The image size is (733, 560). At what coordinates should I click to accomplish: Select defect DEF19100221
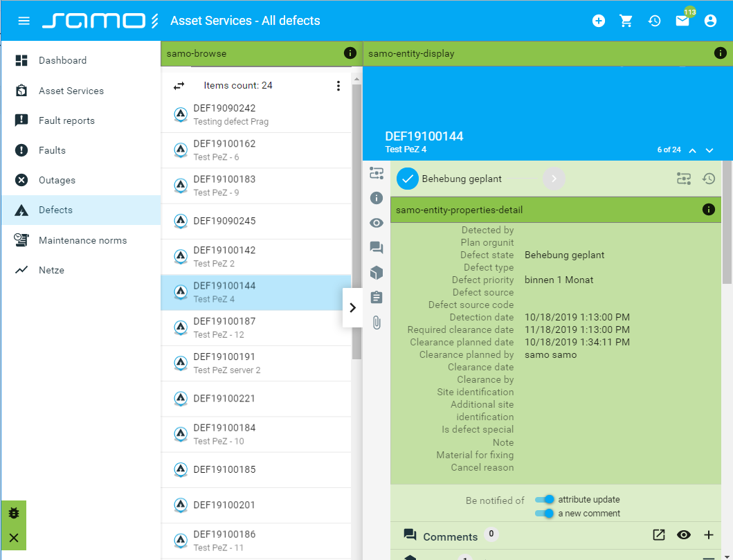pos(255,399)
